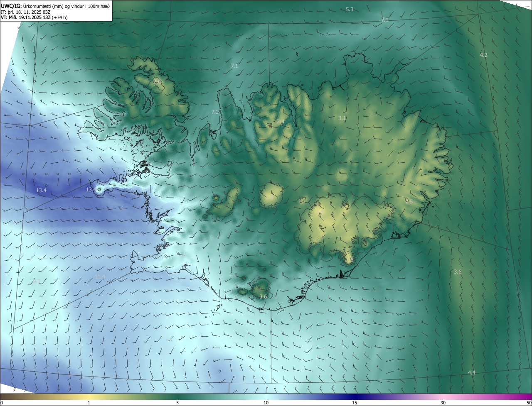Click the 50 tick label on color scale
This screenshot has width=532, height=406.
[529, 403]
